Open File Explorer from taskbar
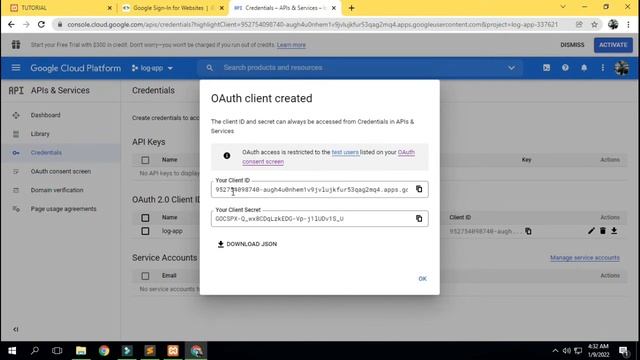 tap(81, 351)
